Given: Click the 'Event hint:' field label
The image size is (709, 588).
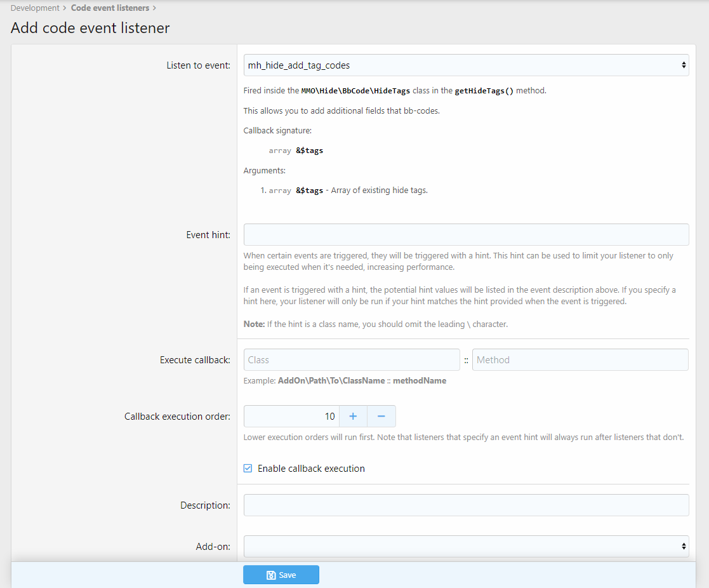Looking at the screenshot, I should click(208, 234).
